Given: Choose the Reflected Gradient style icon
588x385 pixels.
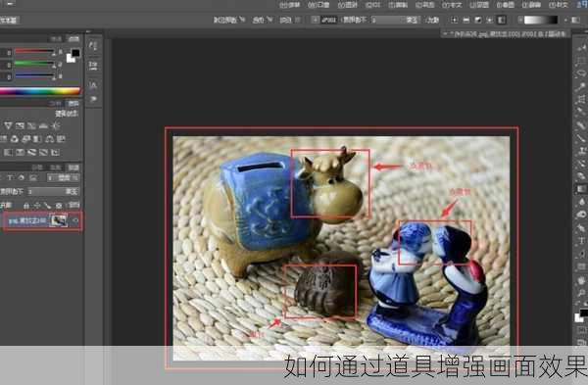Looking at the screenshot, I should (465, 20).
